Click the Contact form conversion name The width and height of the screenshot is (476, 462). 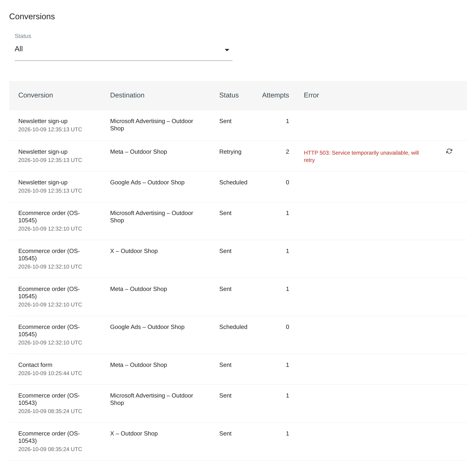[x=35, y=365]
